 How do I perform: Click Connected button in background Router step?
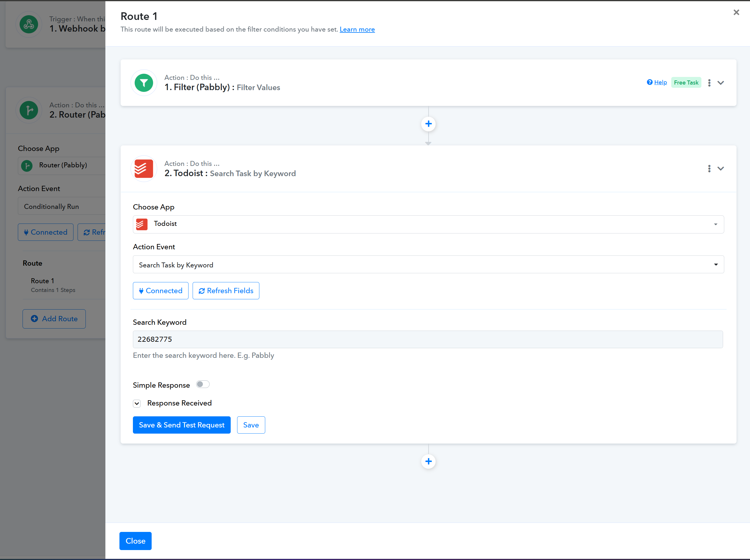(45, 232)
